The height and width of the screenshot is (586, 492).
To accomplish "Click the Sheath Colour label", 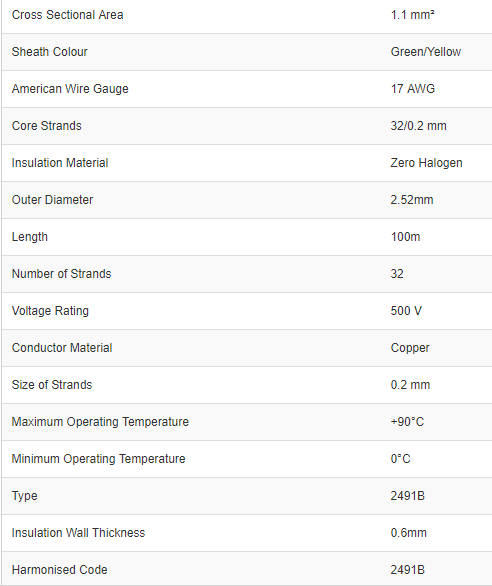I will coord(49,52).
